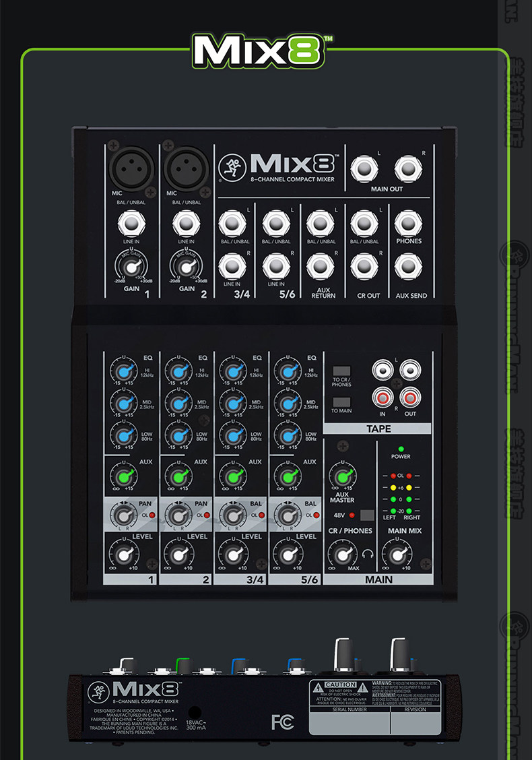This screenshot has width=532, height=760.
Task: Click the 5/6 right LINE IN jack
Action: pos(276,267)
